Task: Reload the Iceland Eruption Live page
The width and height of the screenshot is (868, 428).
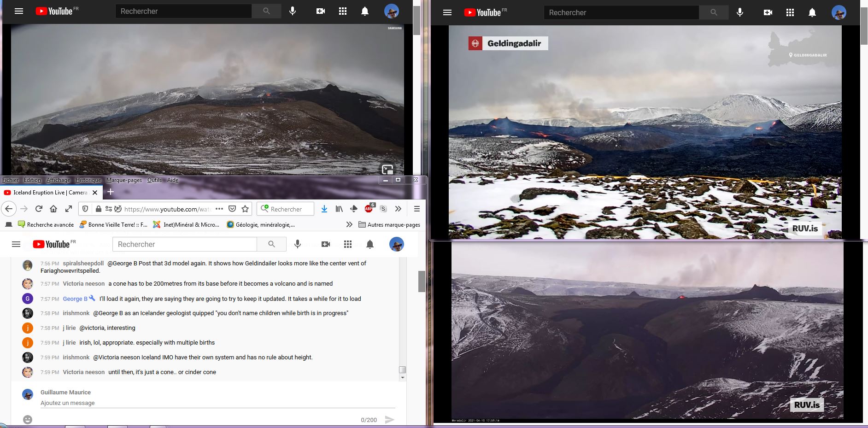Action: pyautogui.click(x=39, y=209)
